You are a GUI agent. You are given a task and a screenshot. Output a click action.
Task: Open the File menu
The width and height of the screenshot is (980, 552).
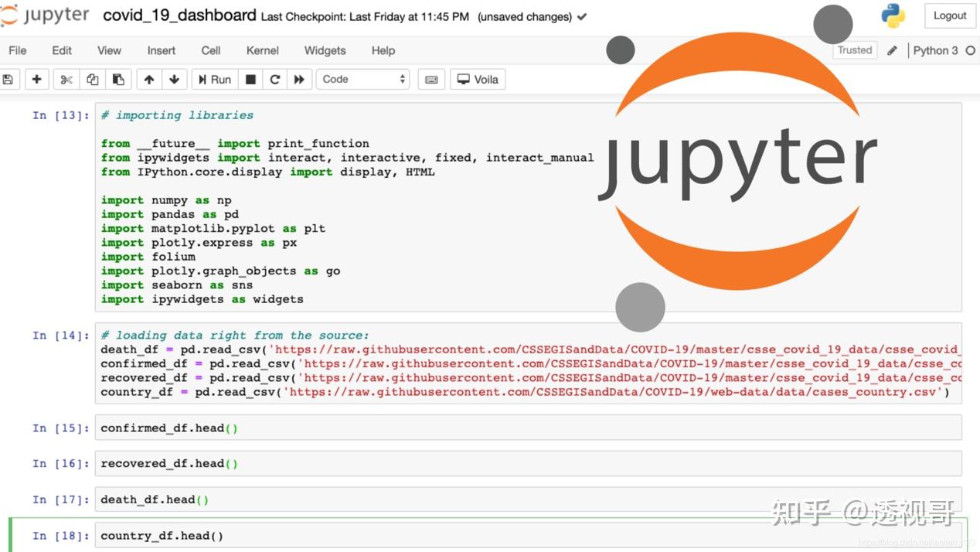17,50
